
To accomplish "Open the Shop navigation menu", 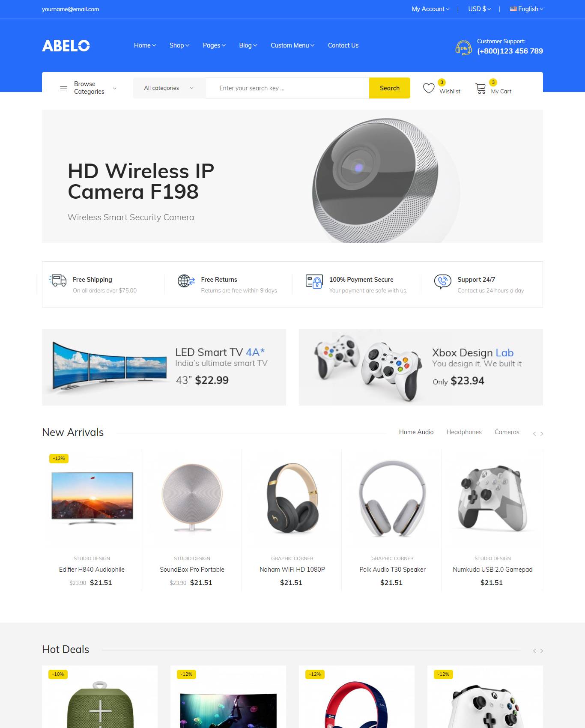I will 179,45.
